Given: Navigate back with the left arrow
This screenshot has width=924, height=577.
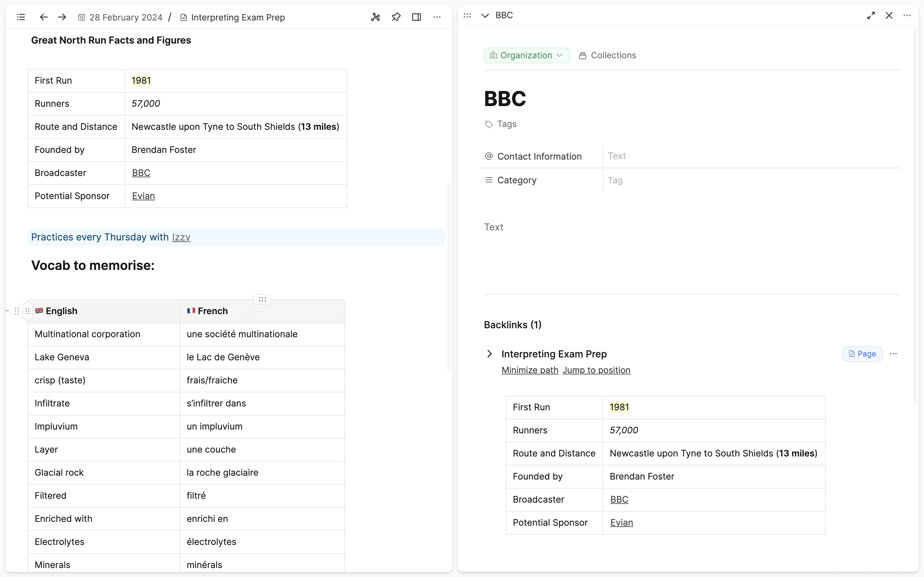Looking at the screenshot, I should (44, 17).
